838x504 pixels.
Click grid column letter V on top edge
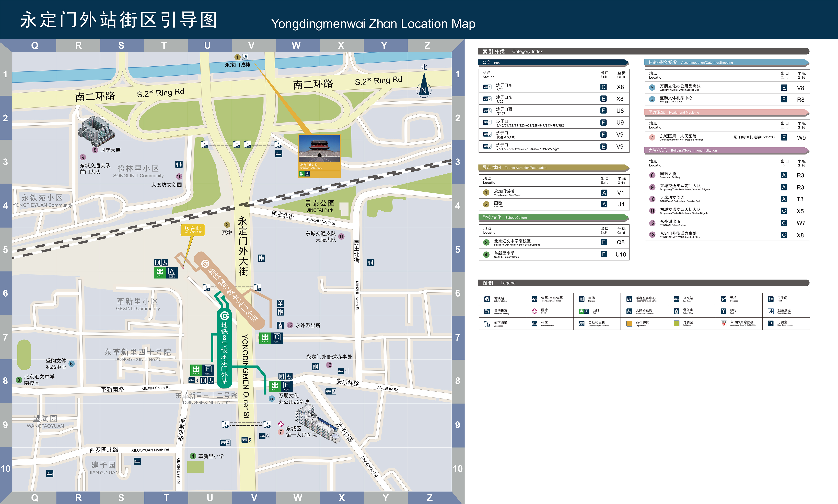[x=251, y=45]
